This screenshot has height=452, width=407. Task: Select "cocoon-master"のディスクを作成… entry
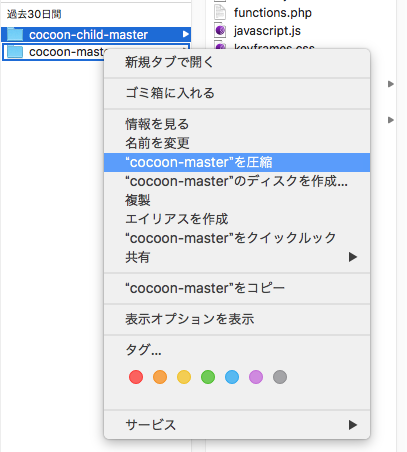pos(237,181)
